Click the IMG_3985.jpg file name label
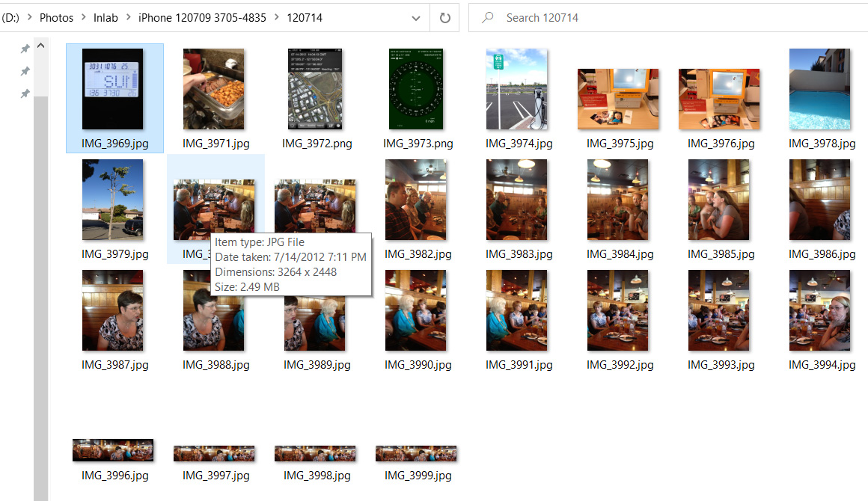The height and width of the screenshot is (501, 868). pos(721,253)
